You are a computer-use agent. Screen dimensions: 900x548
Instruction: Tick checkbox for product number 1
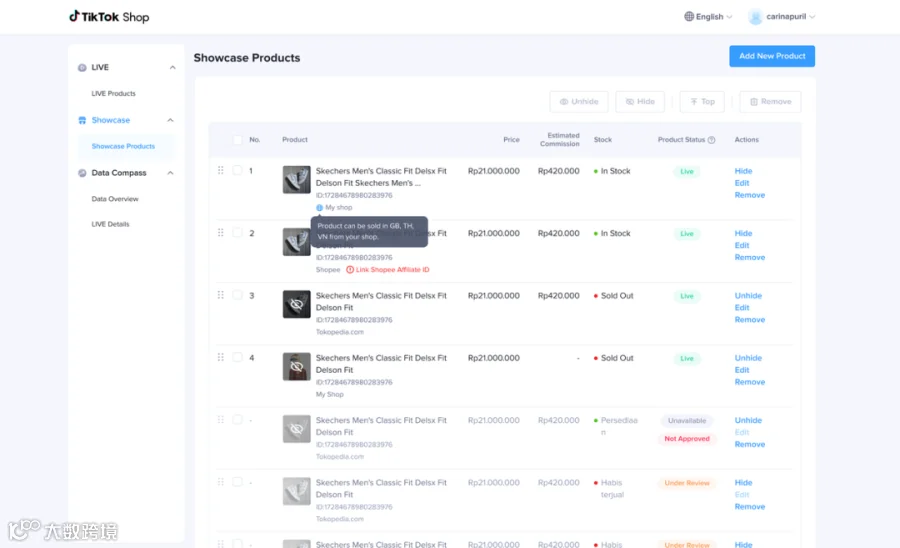tap(237, 170)
